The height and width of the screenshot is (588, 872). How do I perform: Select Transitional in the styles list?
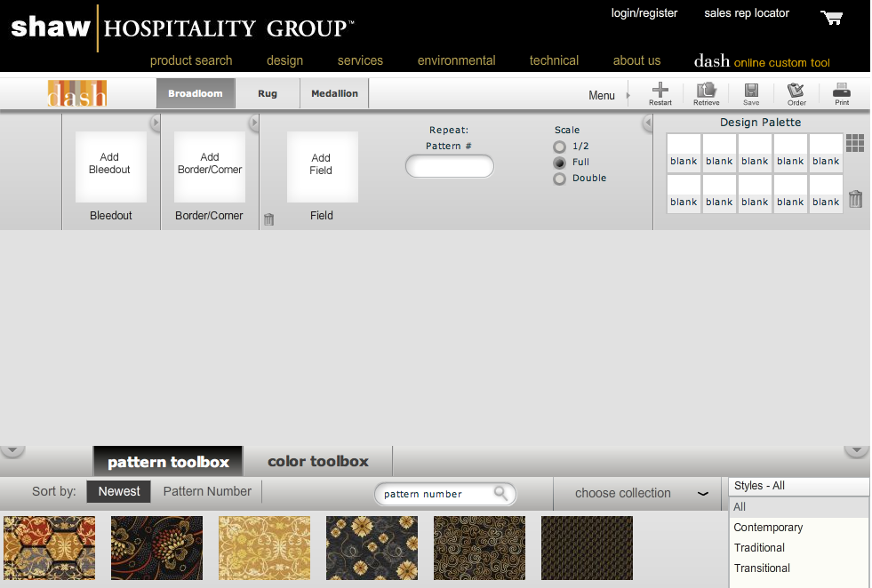point(798,568)
